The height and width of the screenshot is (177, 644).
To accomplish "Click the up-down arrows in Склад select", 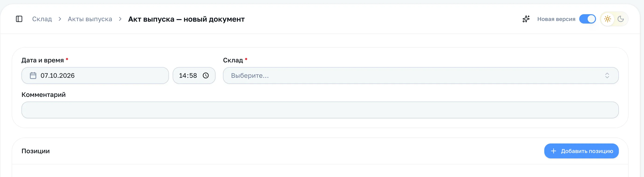I will coord(607,75).
